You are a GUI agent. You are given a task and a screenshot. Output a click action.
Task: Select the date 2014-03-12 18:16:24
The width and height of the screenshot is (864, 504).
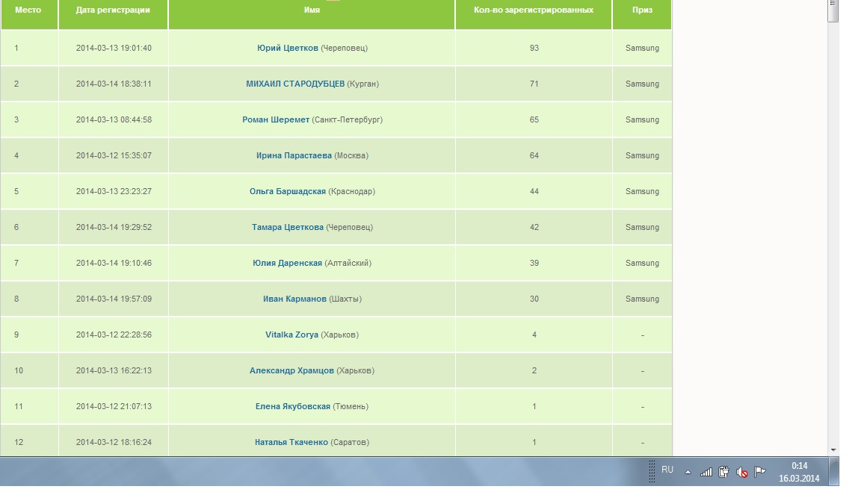tap(114, 441)
